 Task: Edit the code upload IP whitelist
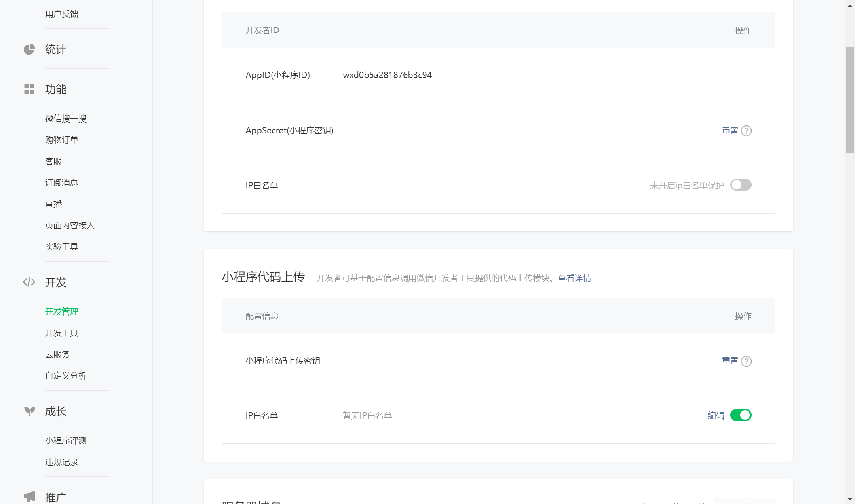tap(716, 415)
